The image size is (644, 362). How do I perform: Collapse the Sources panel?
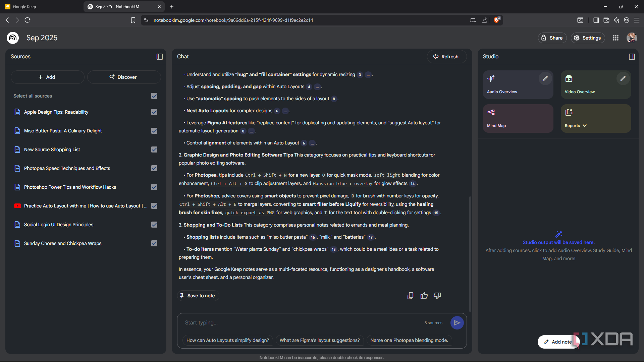(x=160, y=57)
